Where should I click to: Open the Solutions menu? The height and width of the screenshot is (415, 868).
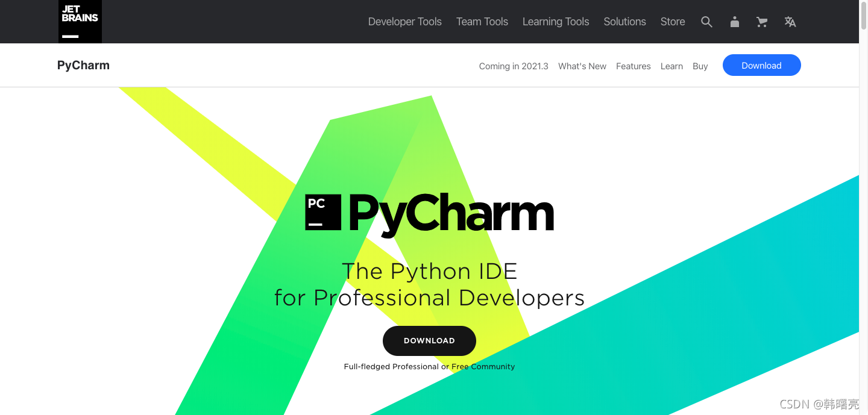pyautogui.click(x=624, y=22)
